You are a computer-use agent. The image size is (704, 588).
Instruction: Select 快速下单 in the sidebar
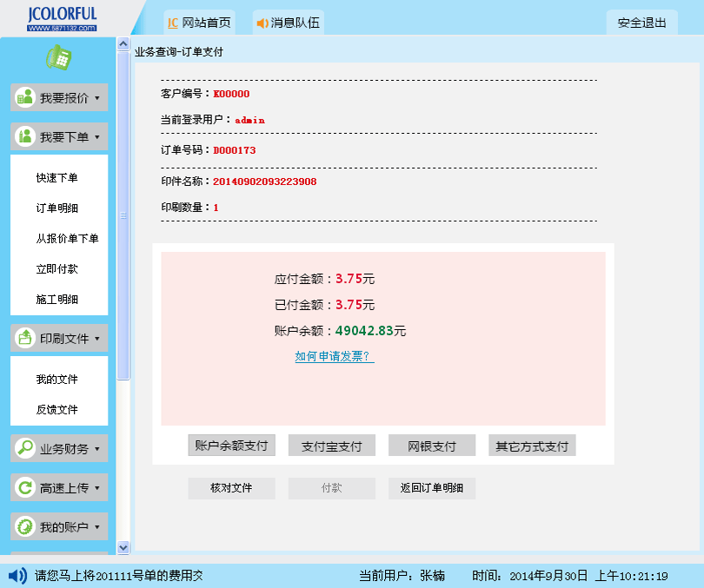point(57,178)
